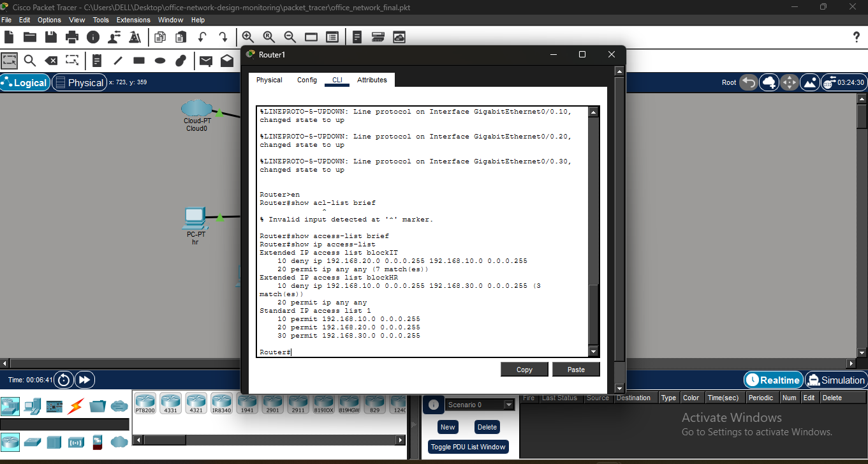Undo the last action in toolbar
The width and height of the screenshot is (868, 464).
pyautogui.click(x=202, y=37)
